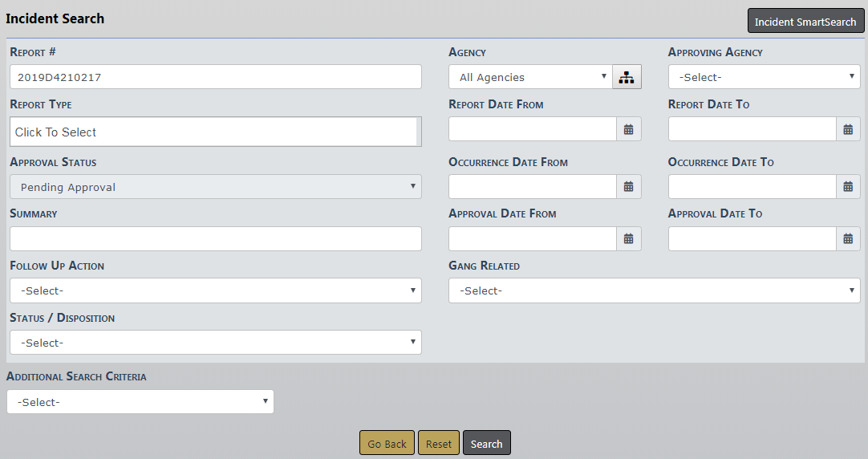
Task: Click the Reset button
Action: tap(438, 444)
